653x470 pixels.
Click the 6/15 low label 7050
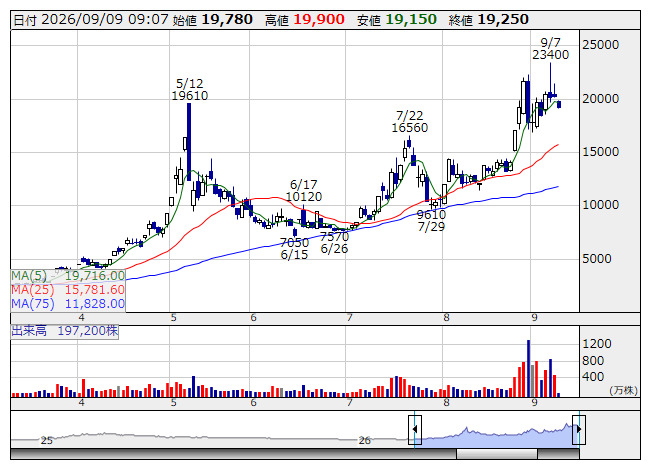pos(294,242)
